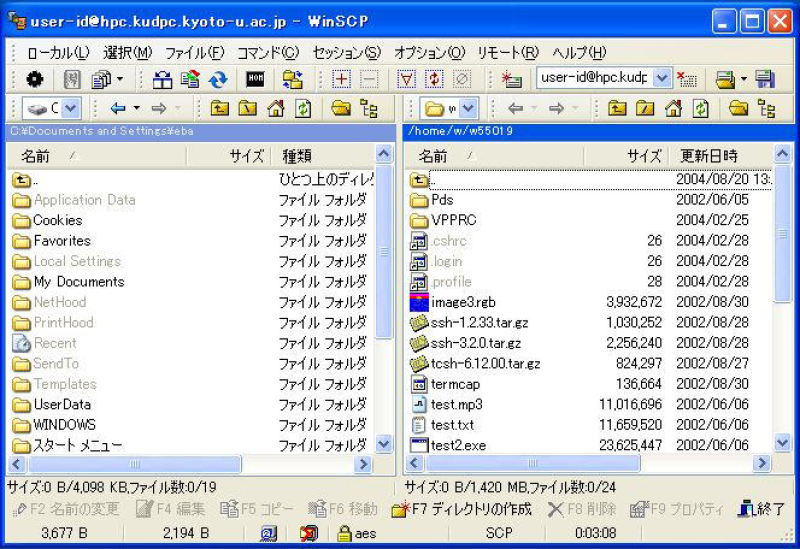Go to remote home directory icon

(673, 108)
